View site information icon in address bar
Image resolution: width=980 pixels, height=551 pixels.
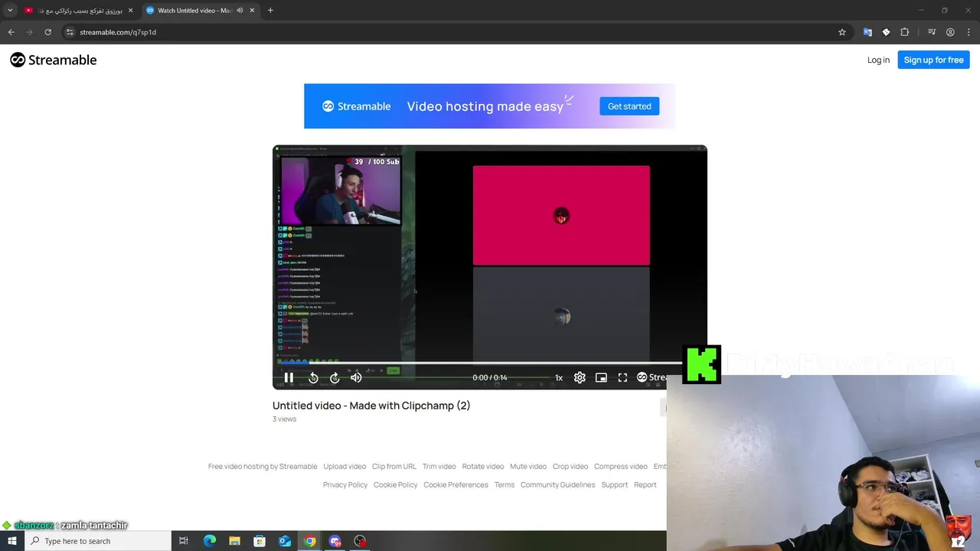[70, 32]
